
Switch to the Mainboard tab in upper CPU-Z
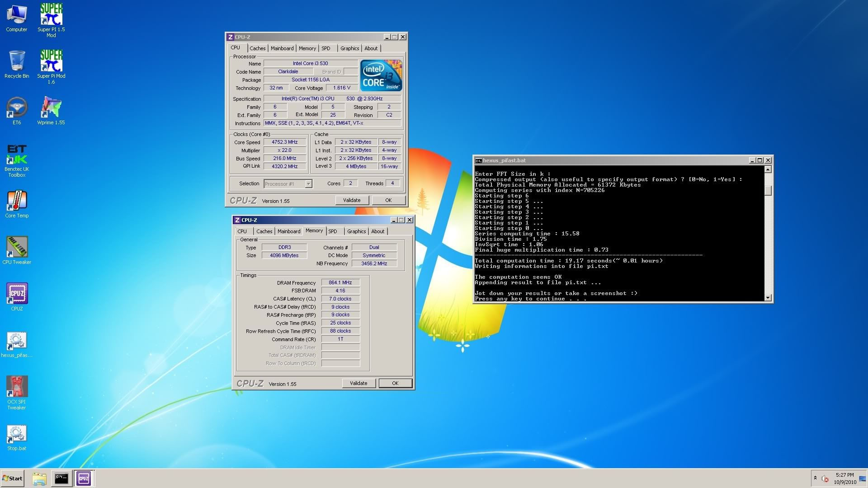(x=282, y=48)
